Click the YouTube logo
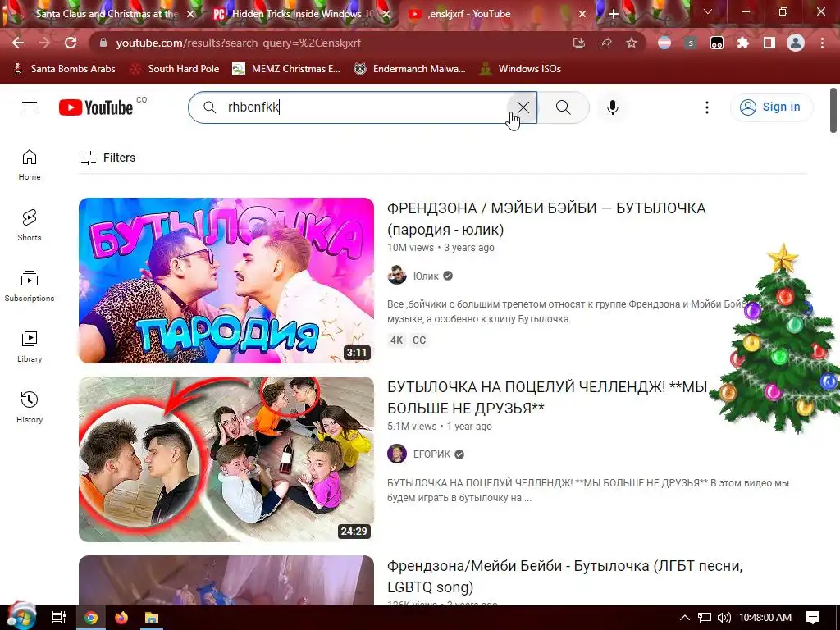The image size is (840, 630). point(96,107)
